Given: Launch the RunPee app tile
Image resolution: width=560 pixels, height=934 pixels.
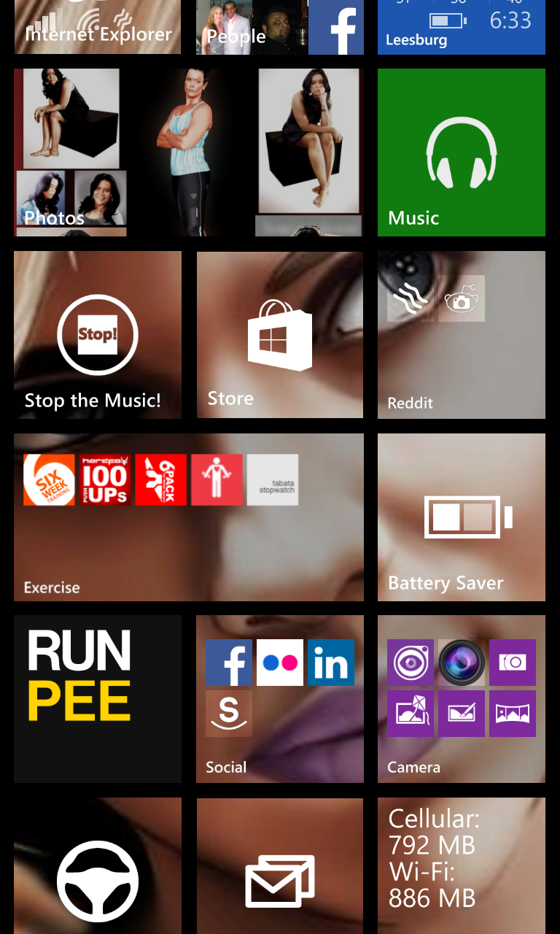Looking at the screenshot, I should (x=98, y=699).
